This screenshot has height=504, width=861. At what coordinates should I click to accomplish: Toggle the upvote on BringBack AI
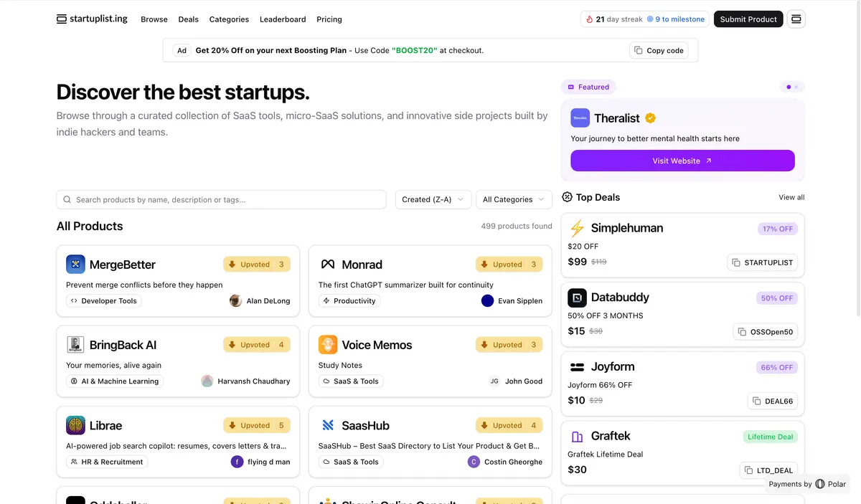pyautogui.click(x=256, y=344)
